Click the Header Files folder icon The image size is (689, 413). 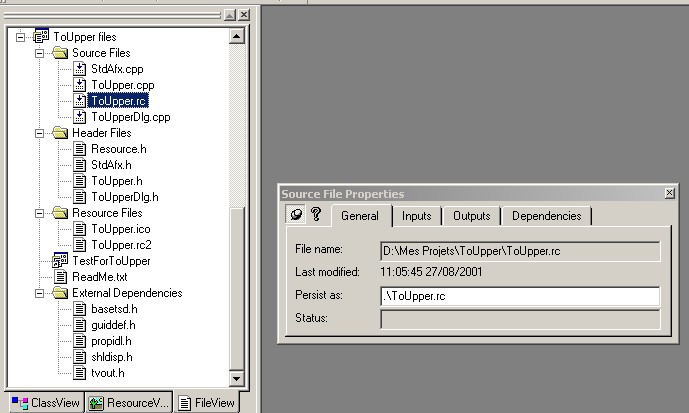60,133
